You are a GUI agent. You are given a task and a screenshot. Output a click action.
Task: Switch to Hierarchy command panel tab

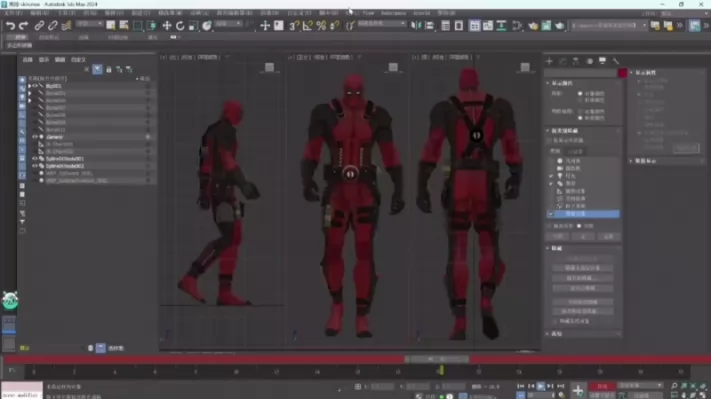[575, 61]
